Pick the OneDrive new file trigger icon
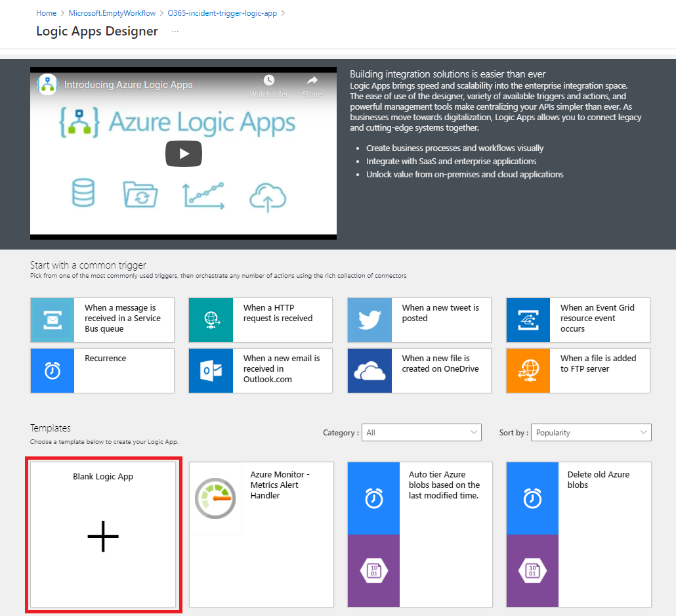The width and height of the screenshot is (676, 616). tap(370, 370)
